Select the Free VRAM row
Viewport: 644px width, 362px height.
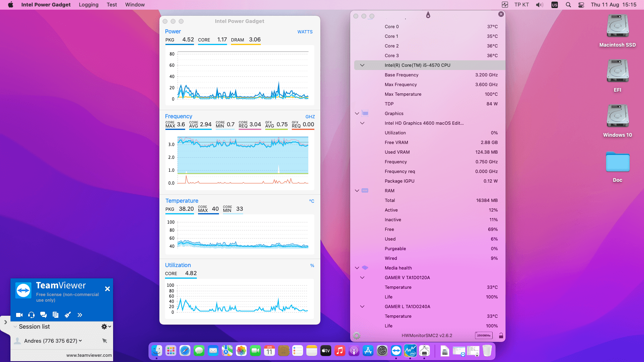pos(429,142)
